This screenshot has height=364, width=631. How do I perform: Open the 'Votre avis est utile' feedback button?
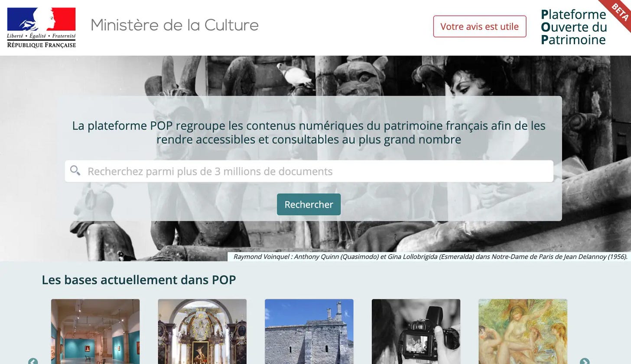[479, 26]
